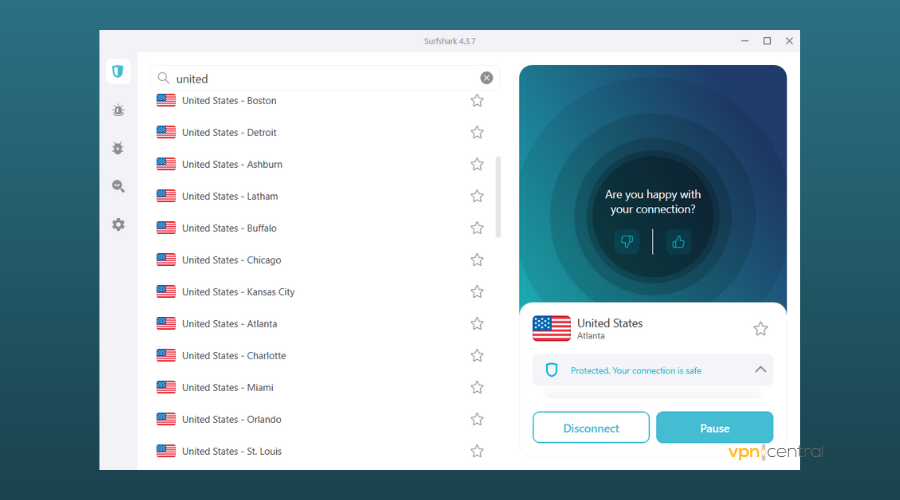Close the Surfshark window
This screenshot has height=500, width=900.
(x=789, y=41)
